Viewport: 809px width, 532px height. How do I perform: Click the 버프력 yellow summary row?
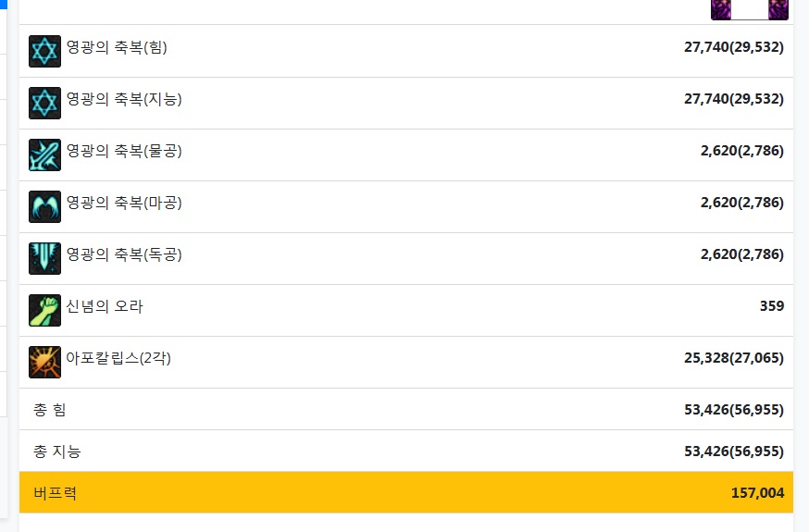point(406,492)
